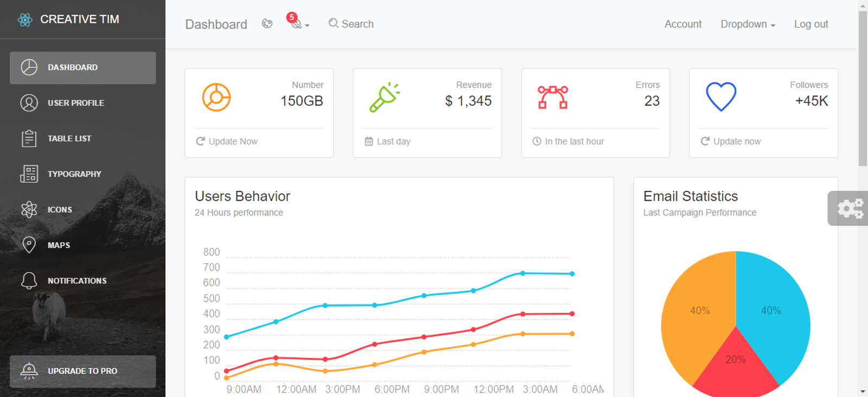Go to Dashboard in sidebar
Image resolution: width=868 pixels, height=397 pixels.
pyautogui.click(x=82, y=68)
